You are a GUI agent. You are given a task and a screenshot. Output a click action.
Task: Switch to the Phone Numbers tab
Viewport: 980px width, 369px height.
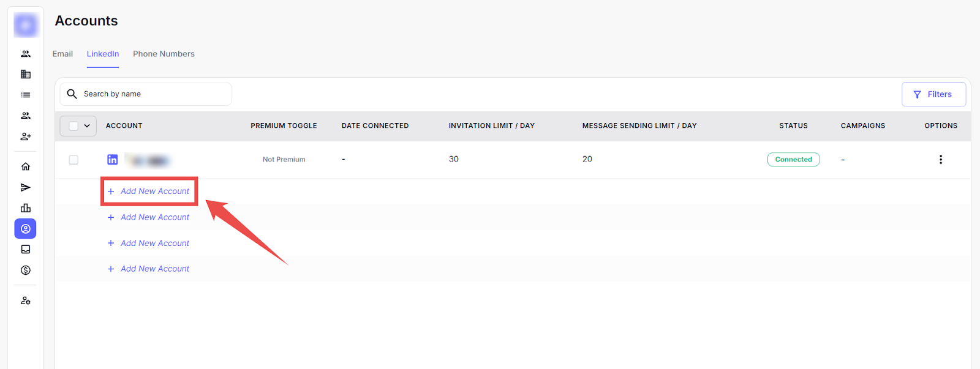click(164, 54)
